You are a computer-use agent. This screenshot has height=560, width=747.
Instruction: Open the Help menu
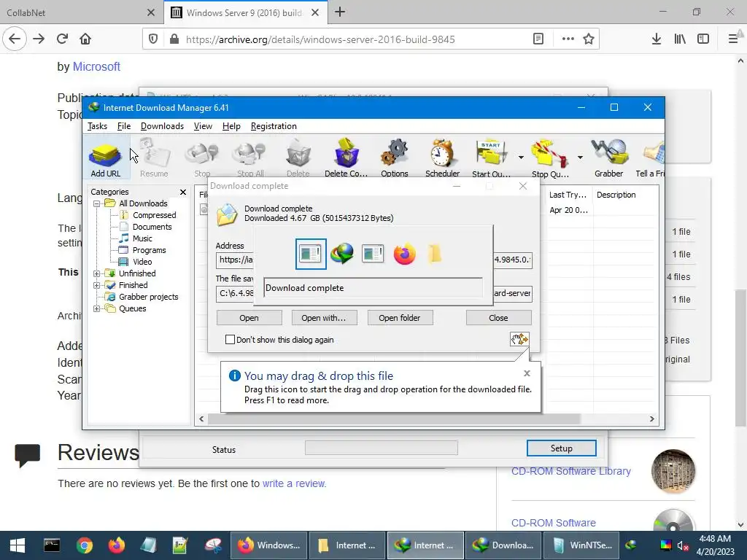point(231,126)
